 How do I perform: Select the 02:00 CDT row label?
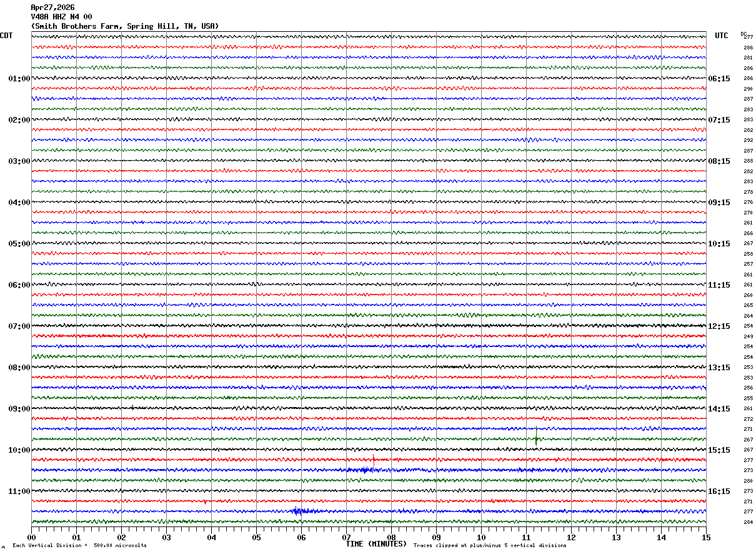coord(19,120)
